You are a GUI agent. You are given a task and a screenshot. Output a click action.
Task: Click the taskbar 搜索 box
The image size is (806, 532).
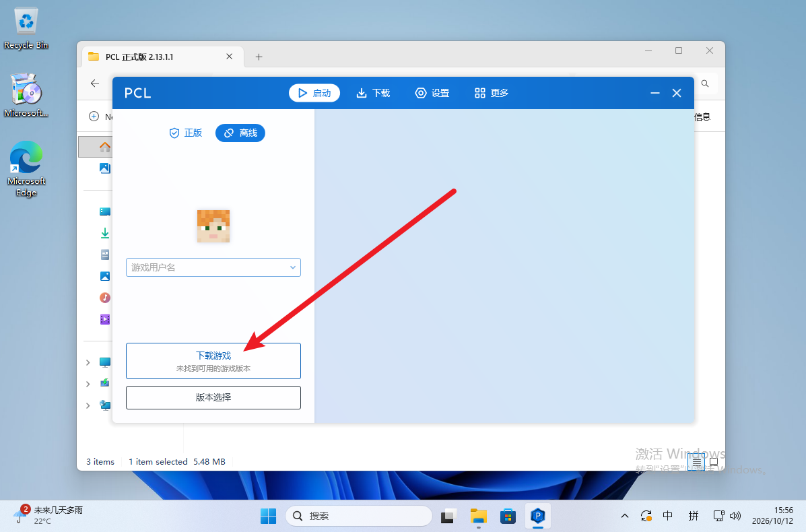[x=359, y=516]
